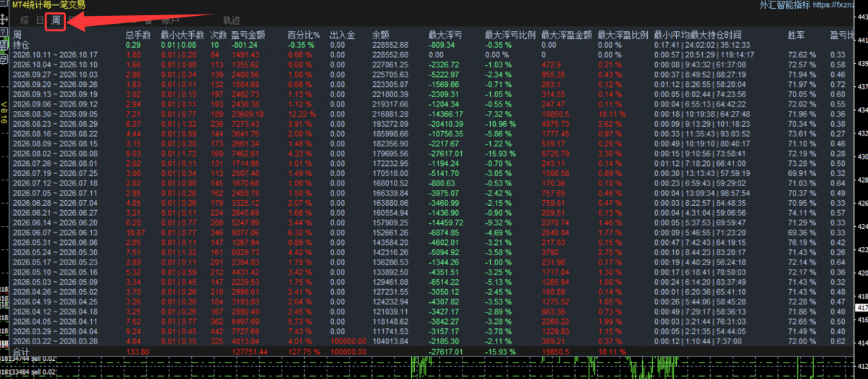
Task: Click the four-way move arrows icon
Action: tap(4, 20)
